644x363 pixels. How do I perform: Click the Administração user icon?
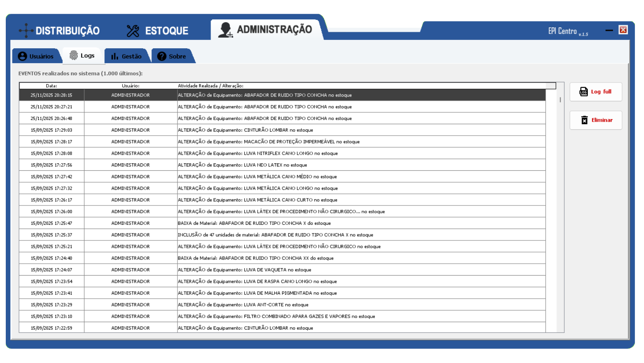tap(225, 30)
